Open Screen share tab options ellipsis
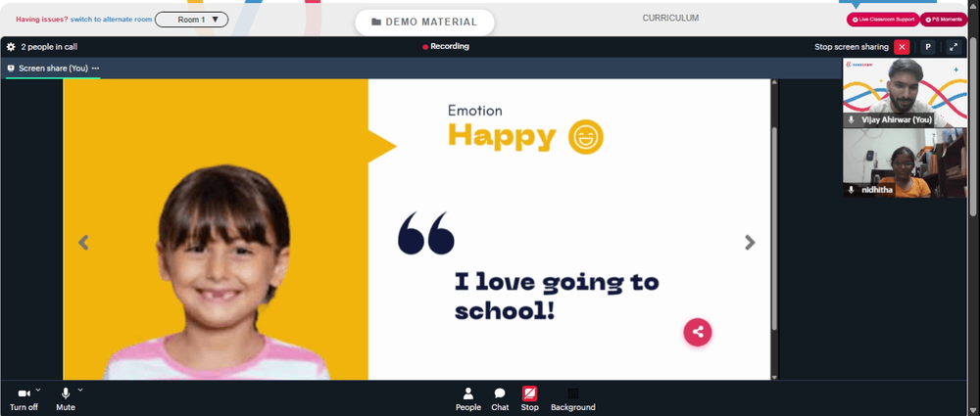This screenshot has width=980, height=416. (x=96, y=69)
